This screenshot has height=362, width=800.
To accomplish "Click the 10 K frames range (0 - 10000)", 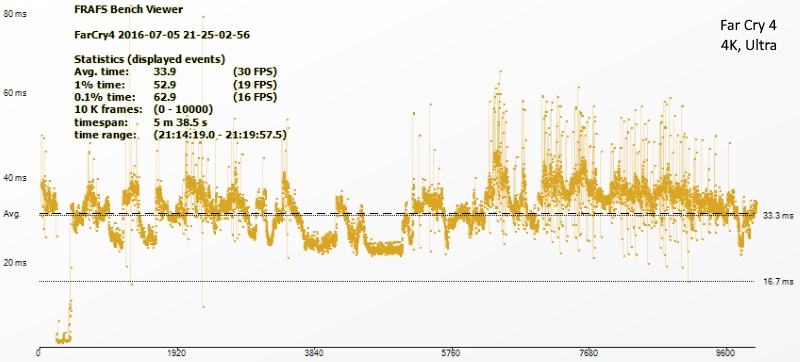I will (x=183, y=110).
